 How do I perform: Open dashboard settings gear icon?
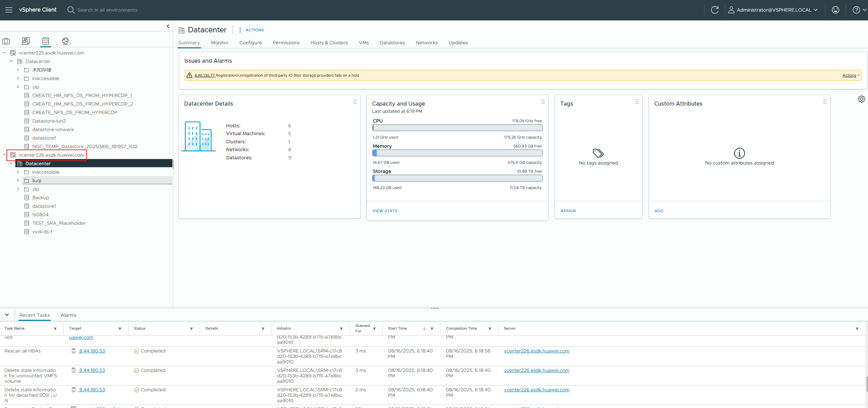(861, 99)
